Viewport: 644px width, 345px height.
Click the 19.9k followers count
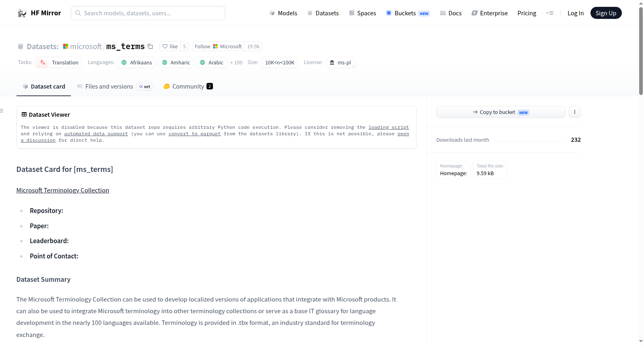[x=254, y=46]
